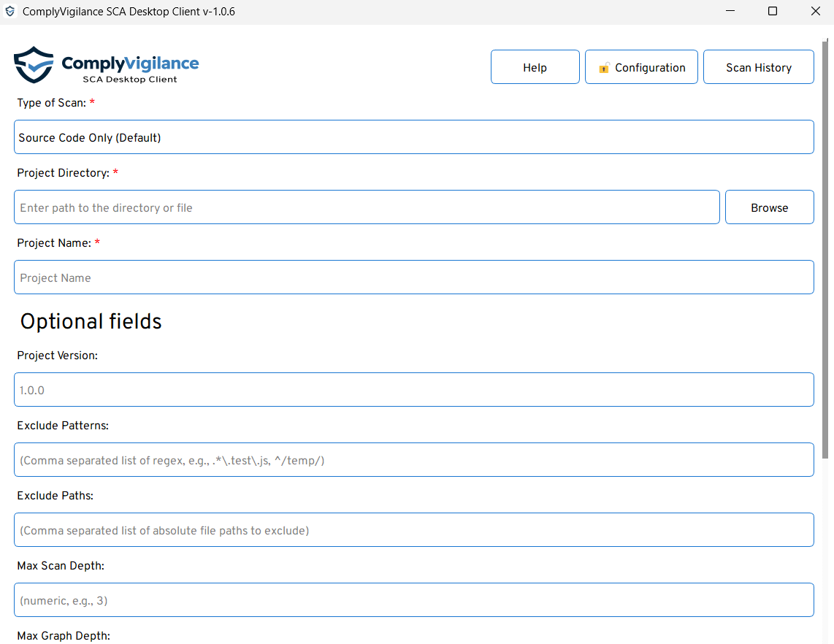834x644 pixels.
Task: Close the ComplyVigilance application window
Action: coord(816,12)
